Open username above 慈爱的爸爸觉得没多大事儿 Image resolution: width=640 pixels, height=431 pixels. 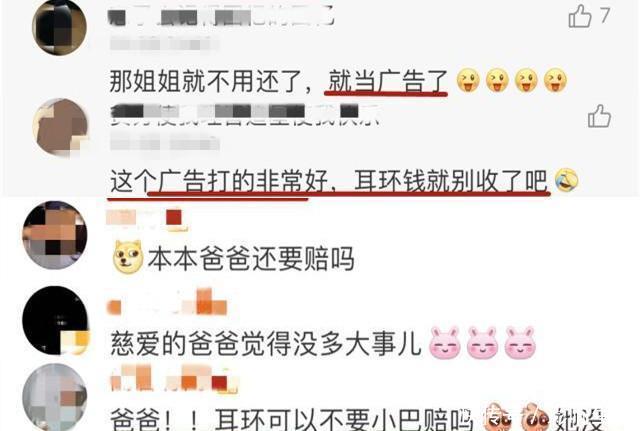coord(167,303)
